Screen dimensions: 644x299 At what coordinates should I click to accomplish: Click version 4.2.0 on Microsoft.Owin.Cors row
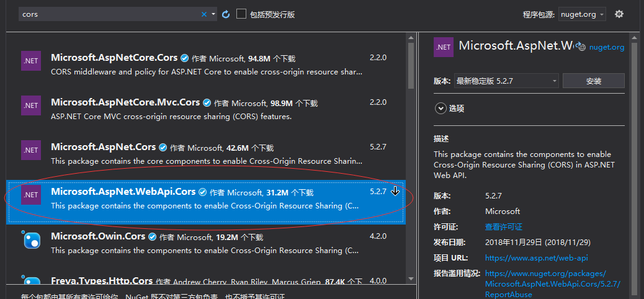(378, 236)
